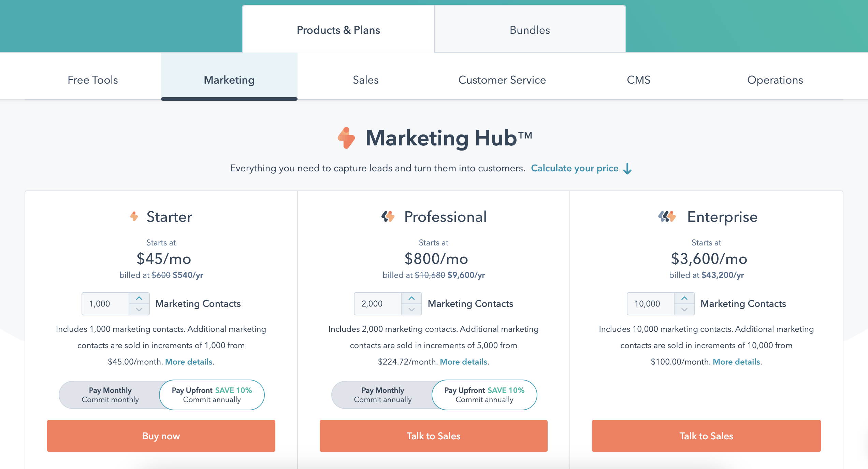This screenshot has height=469, width=868.
Task: Click the $9,600/yr billing text
Action: pos(466,275)
